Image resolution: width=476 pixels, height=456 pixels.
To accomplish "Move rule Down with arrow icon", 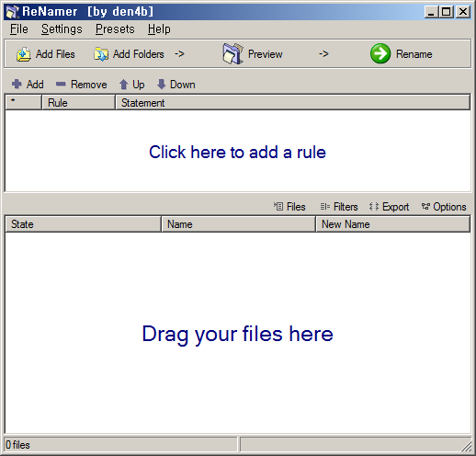I will (x=161, y=85).
